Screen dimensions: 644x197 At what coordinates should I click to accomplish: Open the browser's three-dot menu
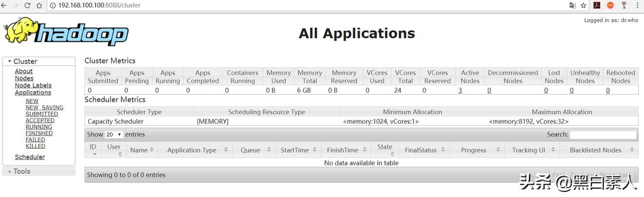coord(637,5)
